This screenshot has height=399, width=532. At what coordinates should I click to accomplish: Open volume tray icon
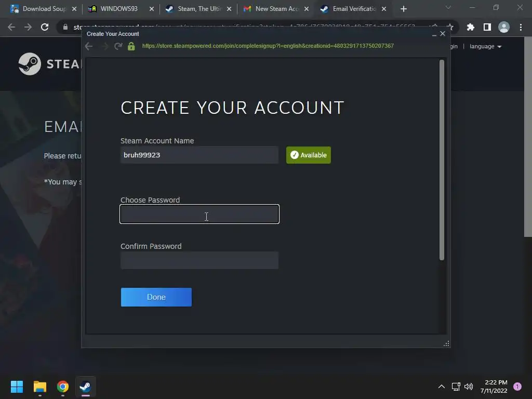click(x=469, y=387)
